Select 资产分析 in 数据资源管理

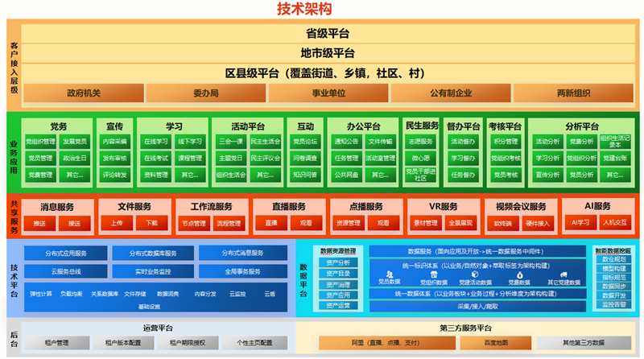[337, 262]
